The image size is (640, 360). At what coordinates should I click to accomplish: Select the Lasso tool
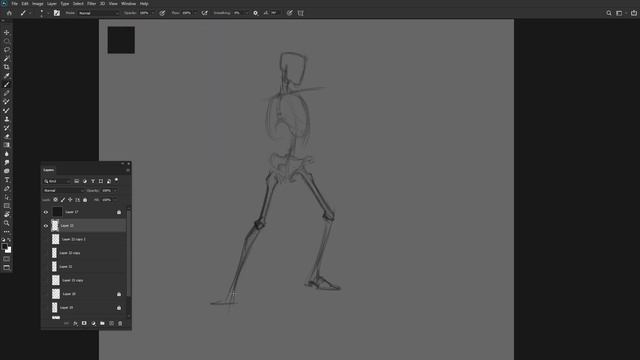pos(7,50)
